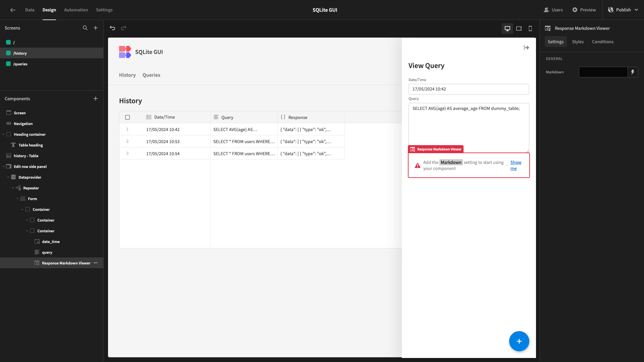The width and height of the screenshot is (644, 362).
Task: Click the Markdown setting input field
Action: 603,72
